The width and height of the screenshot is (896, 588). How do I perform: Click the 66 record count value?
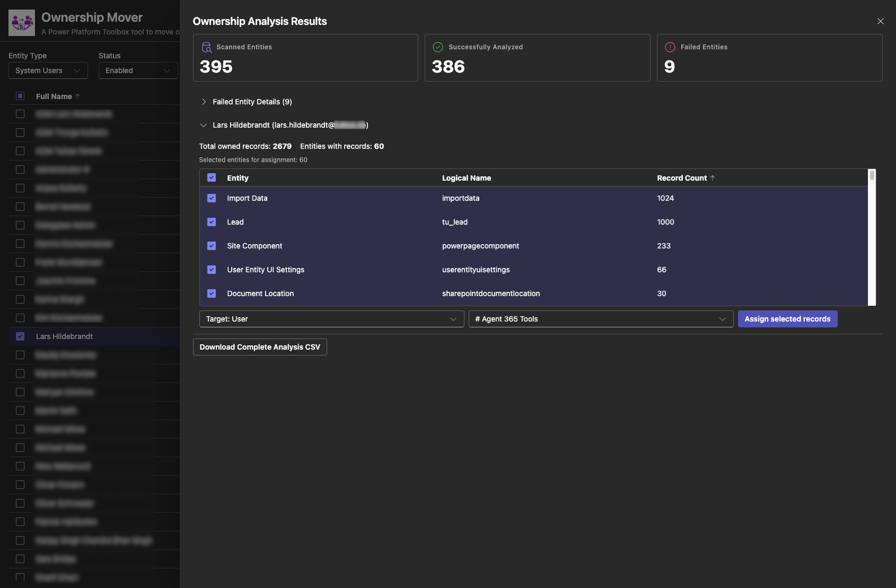point(662,270)
